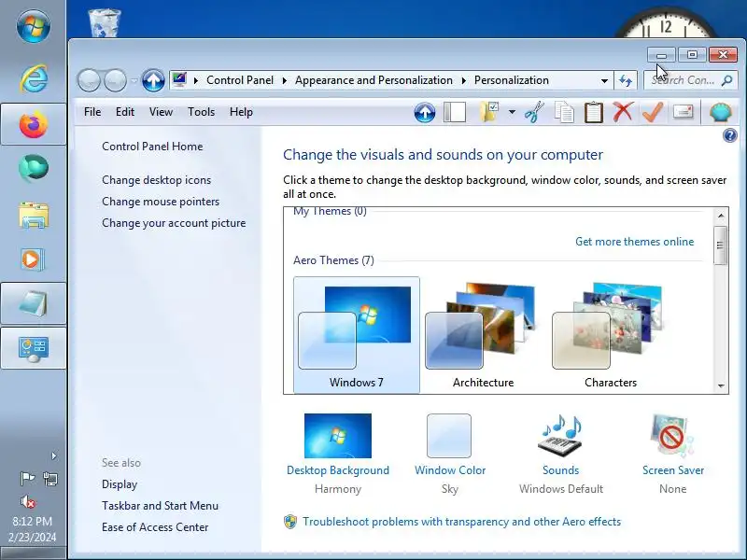The height and width of the screenshot is (560, 747).
Task: Open Screen Saver settings icon
Action: point(672,436)
